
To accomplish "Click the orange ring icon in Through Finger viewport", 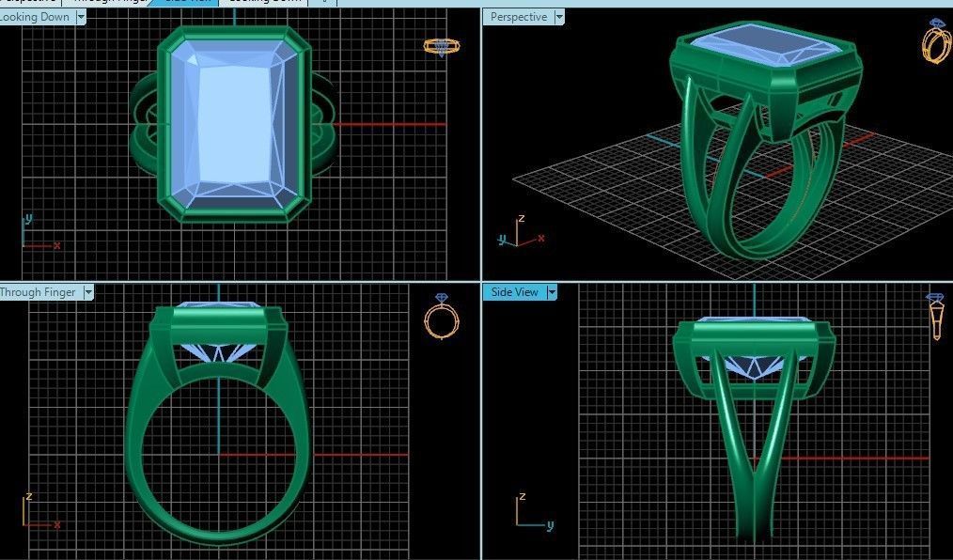I will point(442,316).
